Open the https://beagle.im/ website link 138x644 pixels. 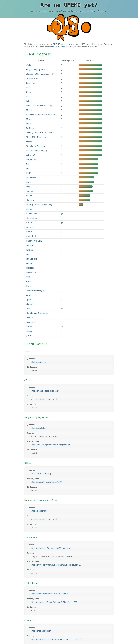pos(38,428)
